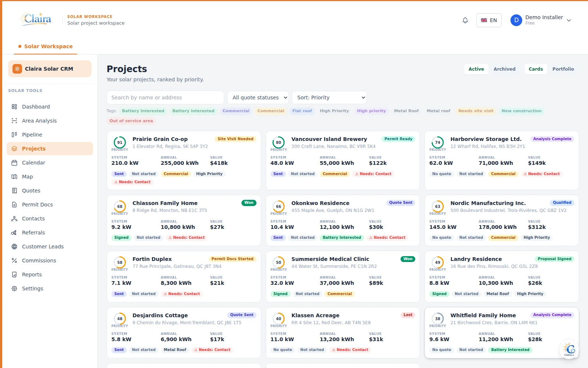Open the Dashboard grid icon
588x368 pixels.
pyautogui.click(x=14, y=107)
